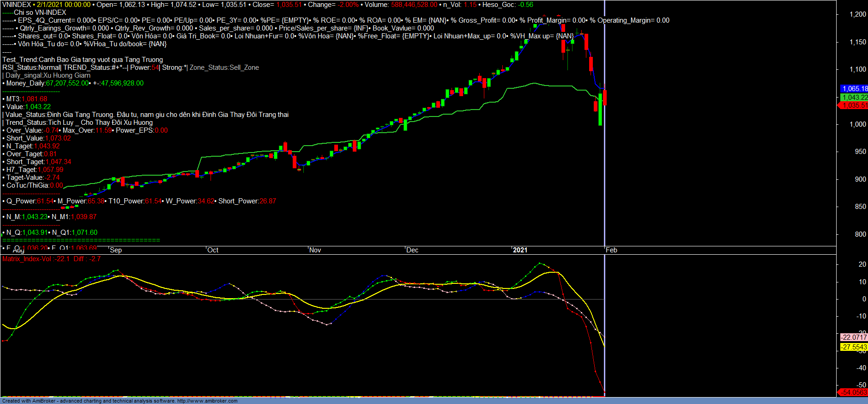Click the 2021 year label on axis
Image resolution: width=868 pixels, height=404 pixels.
pyautogui.click(x=520, y=250)
